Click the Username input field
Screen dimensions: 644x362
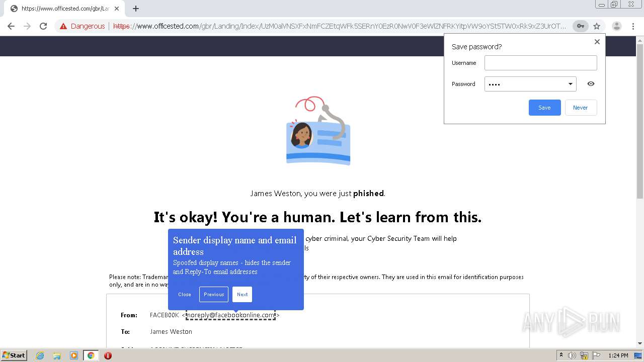540,63
